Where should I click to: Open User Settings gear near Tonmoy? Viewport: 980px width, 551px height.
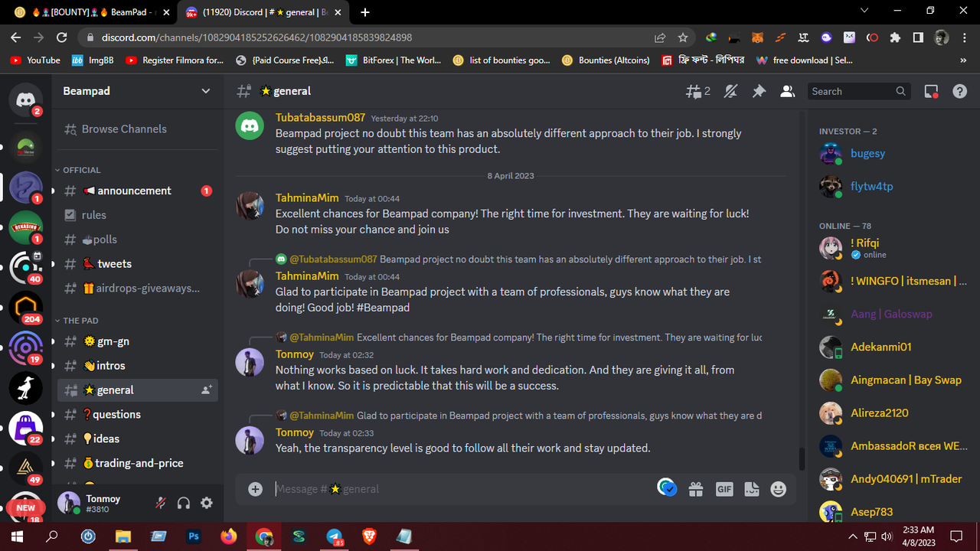click(x=204, y=503)
